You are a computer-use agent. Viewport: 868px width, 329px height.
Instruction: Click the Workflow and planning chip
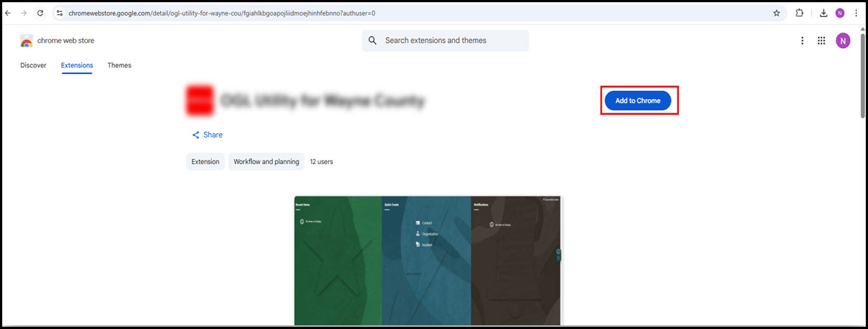coord(266,162)
